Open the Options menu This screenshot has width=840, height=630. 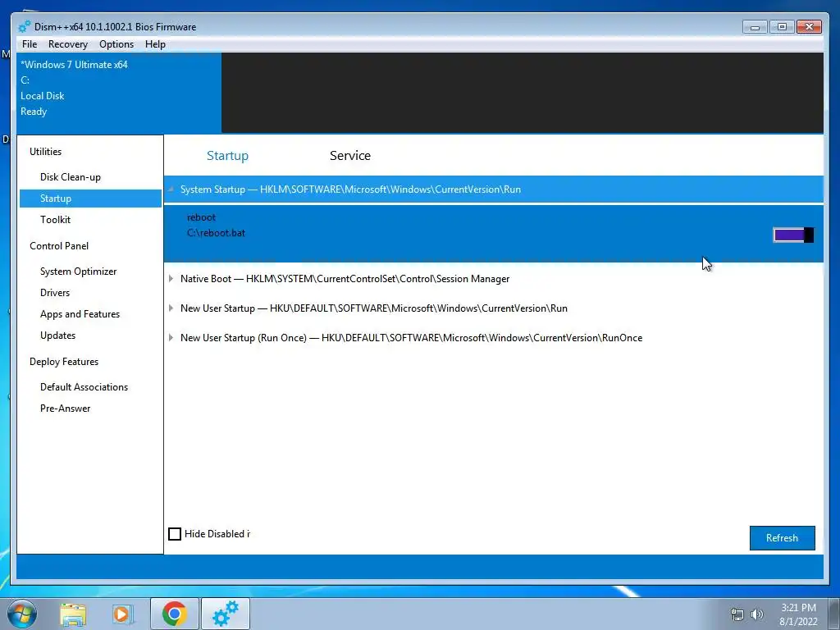tap(116, 44)
